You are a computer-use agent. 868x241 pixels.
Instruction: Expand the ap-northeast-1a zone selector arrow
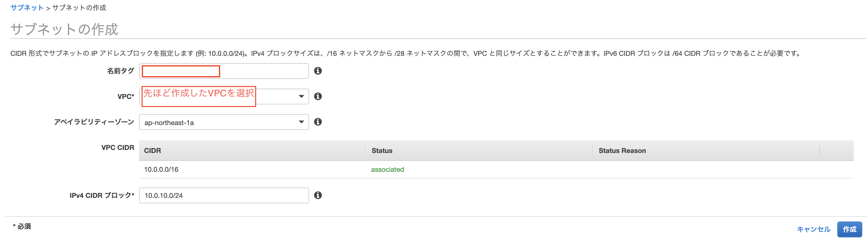pos(301,122)
